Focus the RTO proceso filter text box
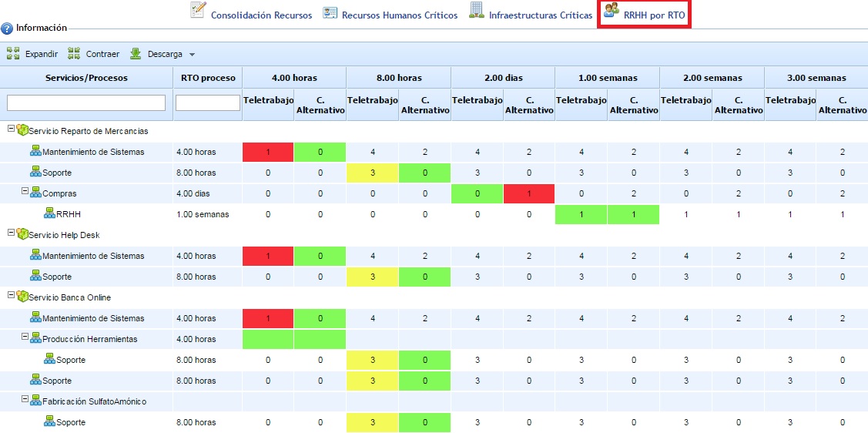868x433 pixels. pyautogui.click(x=207, y=102)
